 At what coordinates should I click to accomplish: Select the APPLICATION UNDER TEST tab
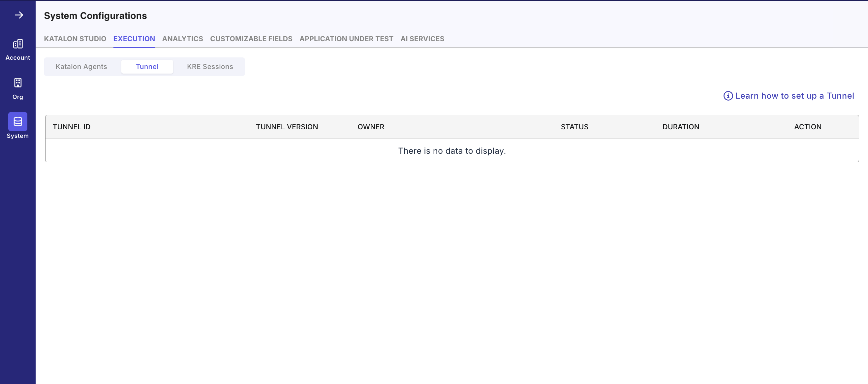click(346, 39)
